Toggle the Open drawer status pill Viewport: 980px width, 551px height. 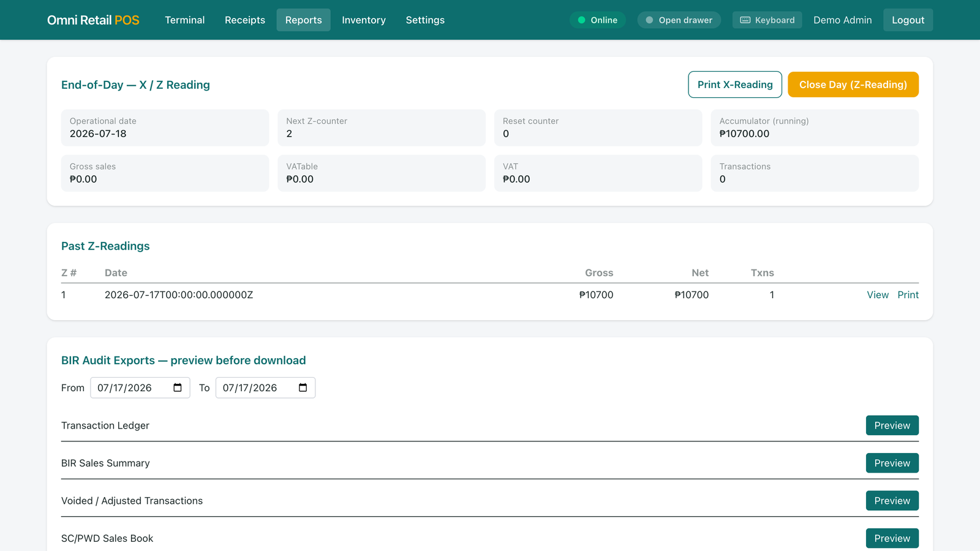pos(679,20)
